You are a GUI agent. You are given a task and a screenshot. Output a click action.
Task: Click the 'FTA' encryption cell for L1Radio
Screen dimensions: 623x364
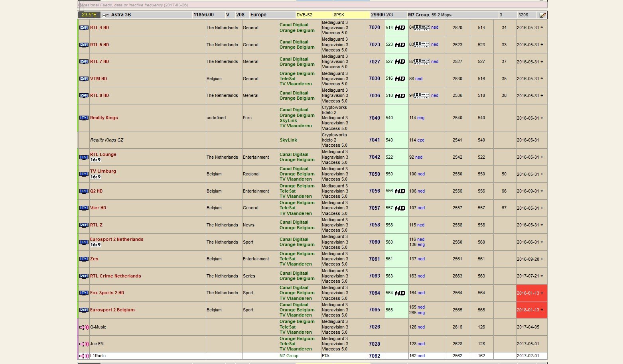click(325, 356)
